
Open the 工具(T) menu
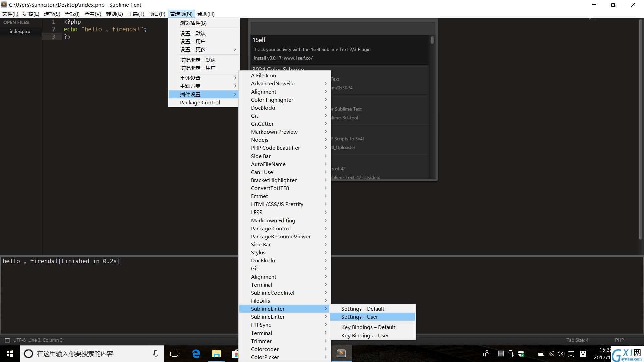tap(136, 14)
